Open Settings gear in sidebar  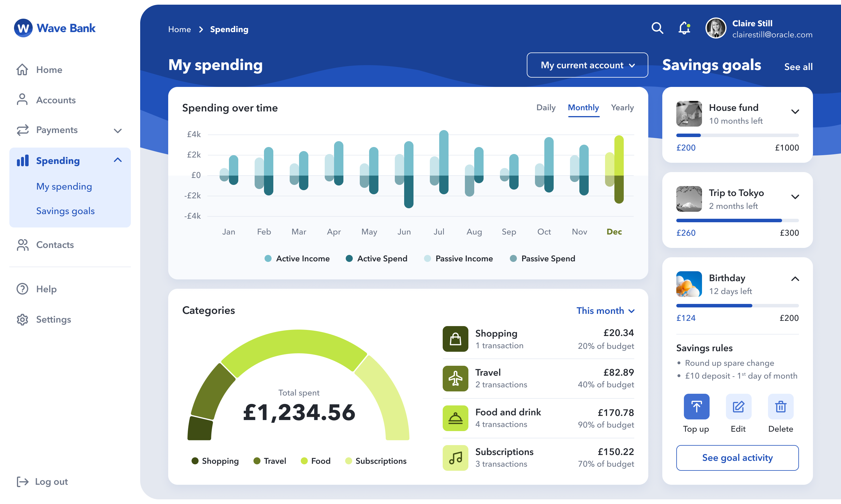[x=22, y=320]
